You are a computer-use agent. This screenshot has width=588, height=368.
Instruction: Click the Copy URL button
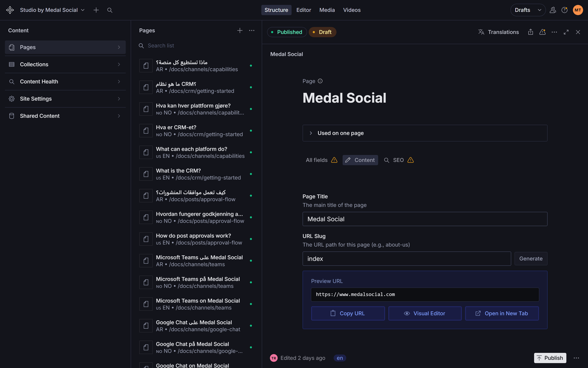[x=348, y=314]
